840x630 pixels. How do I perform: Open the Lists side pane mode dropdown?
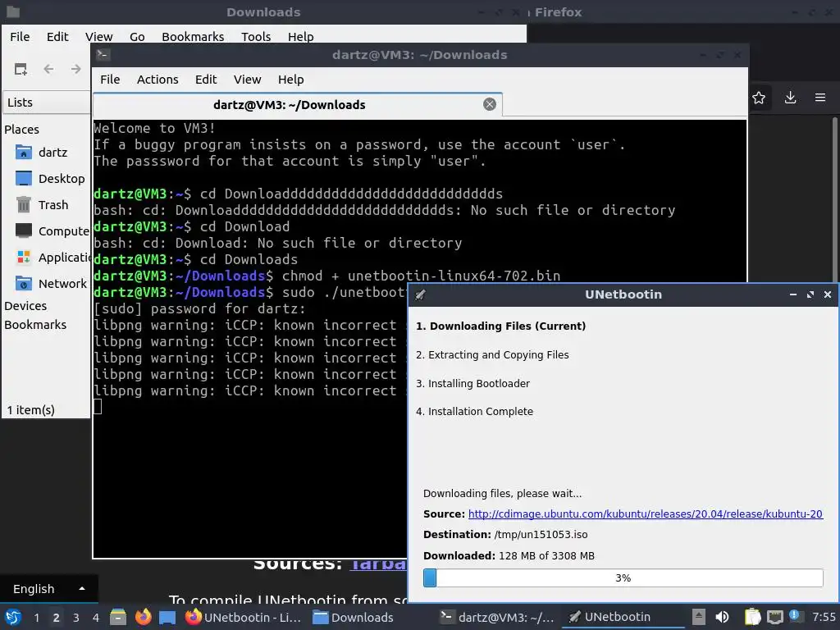tap(47, 103)
